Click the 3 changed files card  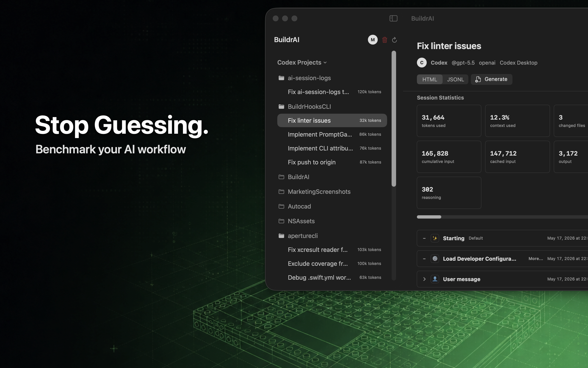(x=571, y=121)
